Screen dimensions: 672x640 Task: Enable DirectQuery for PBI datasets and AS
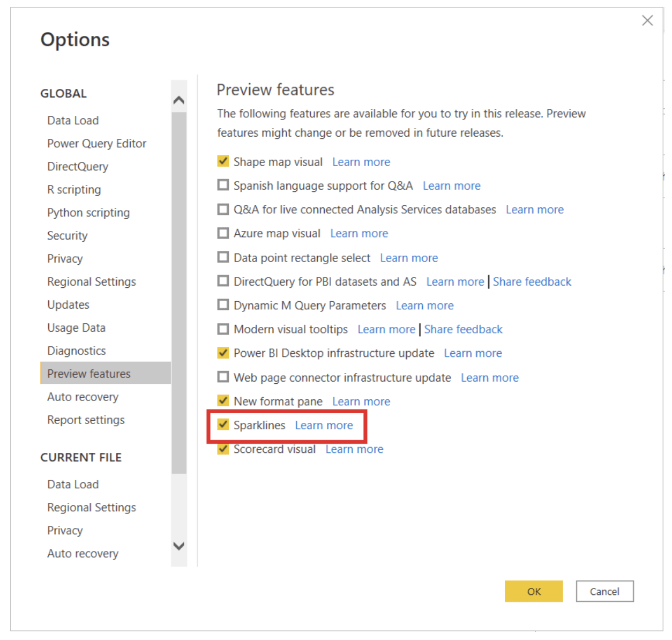[x=223, y=281]
